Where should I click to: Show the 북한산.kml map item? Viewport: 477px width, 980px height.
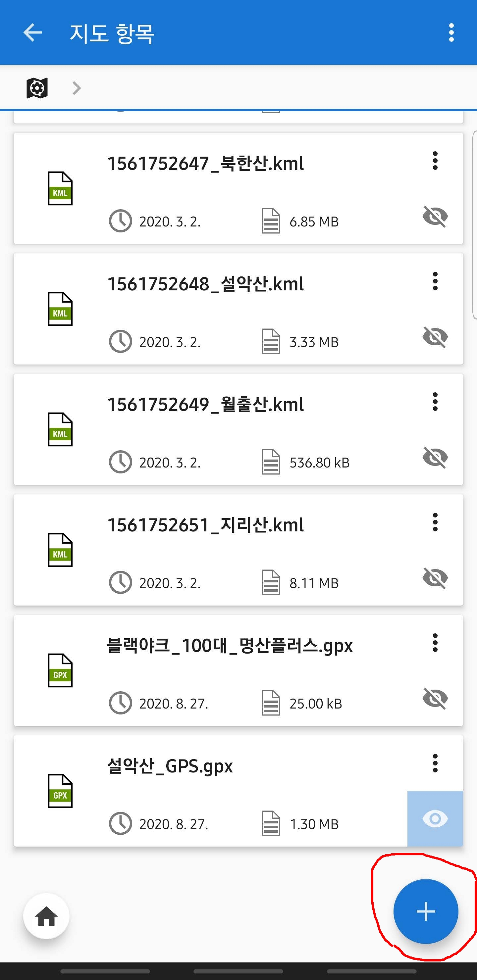pos(435,217)
